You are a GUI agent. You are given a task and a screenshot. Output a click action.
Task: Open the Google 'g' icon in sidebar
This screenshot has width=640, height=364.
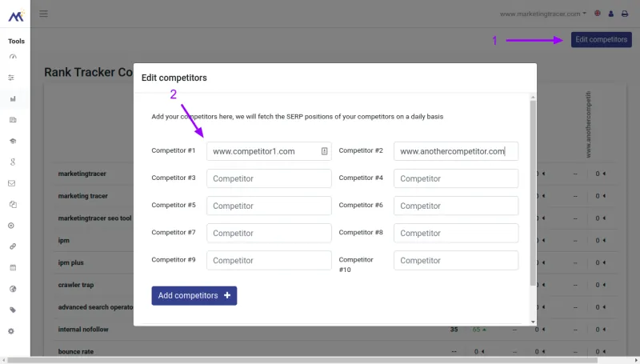click(x=13, y=162)
